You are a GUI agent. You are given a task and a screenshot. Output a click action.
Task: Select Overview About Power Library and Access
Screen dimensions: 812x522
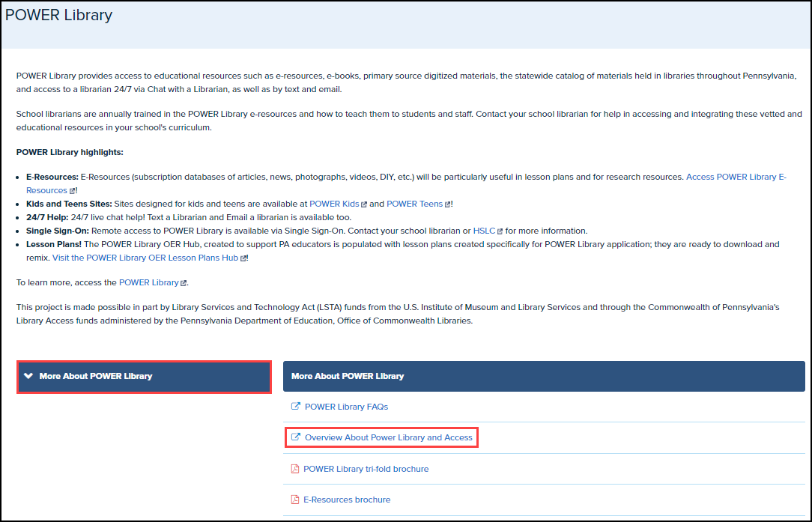click(388, 437)
